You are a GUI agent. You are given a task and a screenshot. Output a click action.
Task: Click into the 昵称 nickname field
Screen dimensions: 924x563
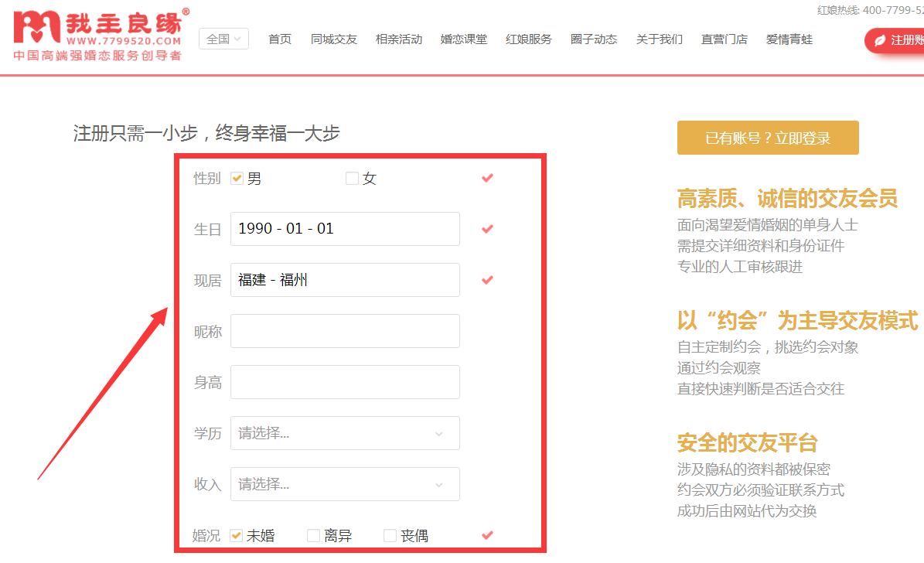345,331
